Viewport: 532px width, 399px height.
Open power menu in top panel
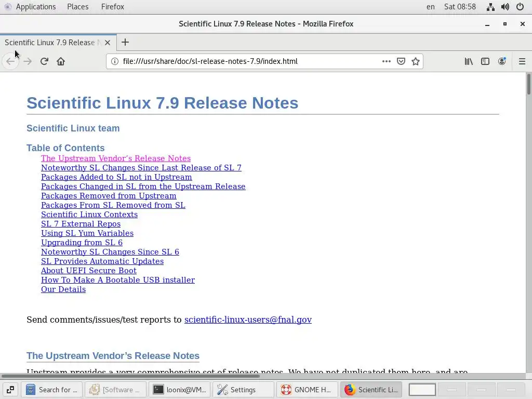[520, 7]
